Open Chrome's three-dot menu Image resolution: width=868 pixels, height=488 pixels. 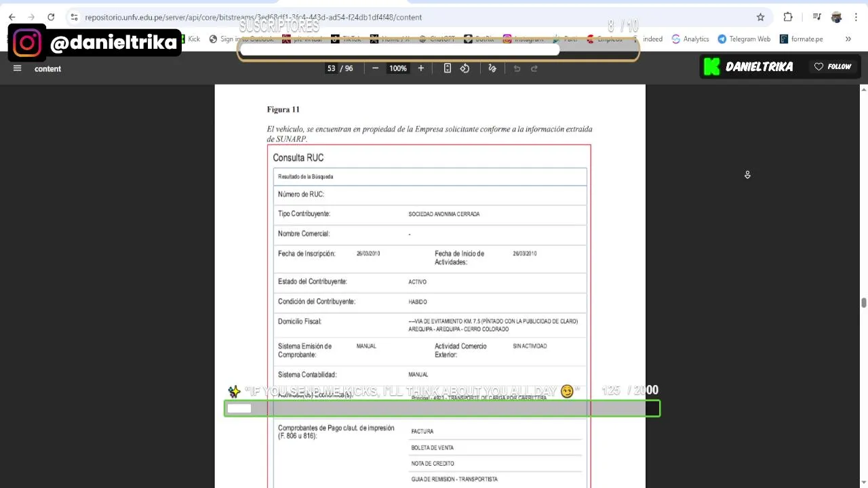(x=856, y=17)
